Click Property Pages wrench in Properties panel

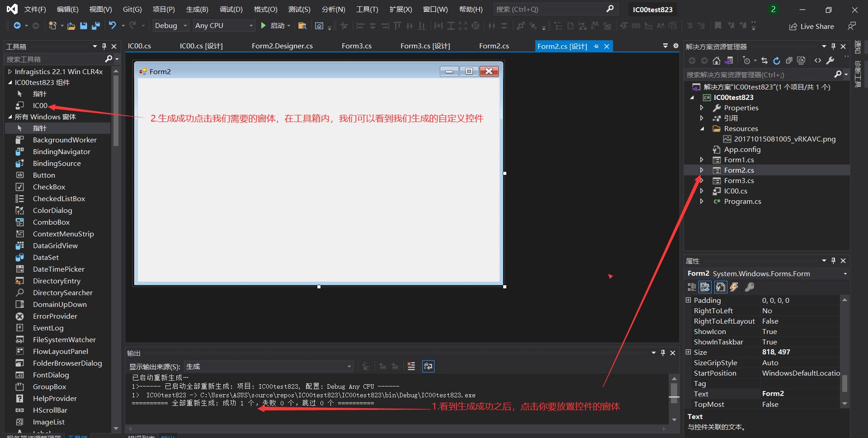(750, 287)
